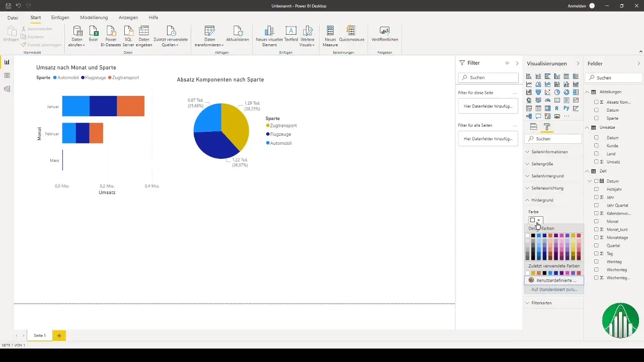Open the Felder (fields well) tab icon
The image size is (644, 362).
click(534, 127)
